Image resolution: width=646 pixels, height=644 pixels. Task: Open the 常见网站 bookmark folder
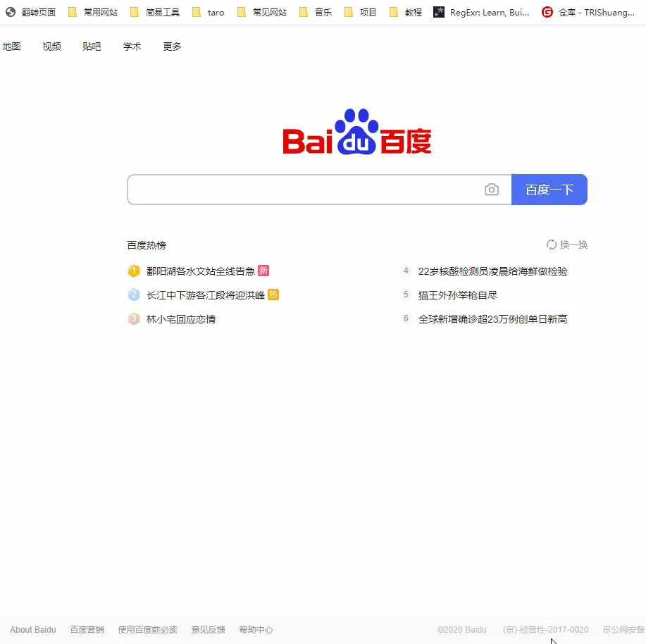pos(262,13)
